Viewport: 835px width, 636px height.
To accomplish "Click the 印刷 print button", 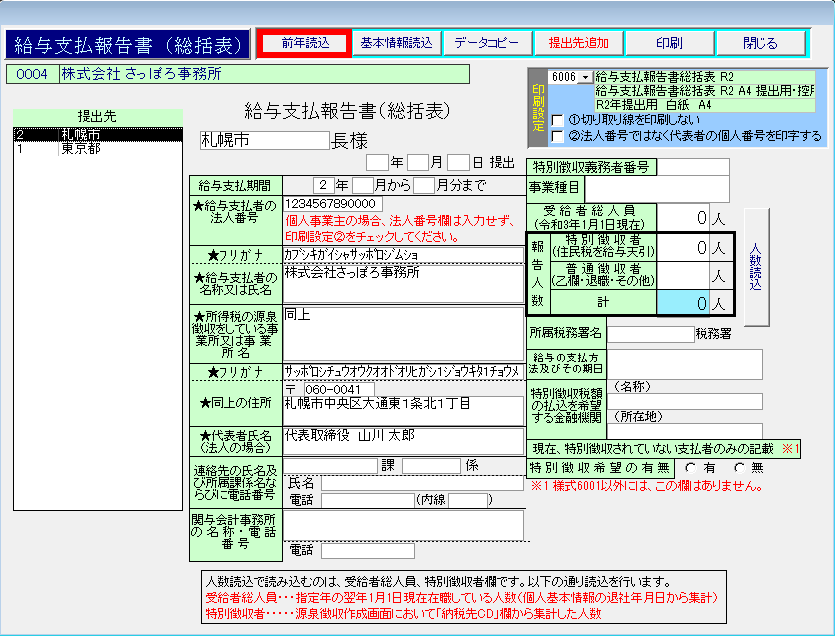I will click(669, 43).
